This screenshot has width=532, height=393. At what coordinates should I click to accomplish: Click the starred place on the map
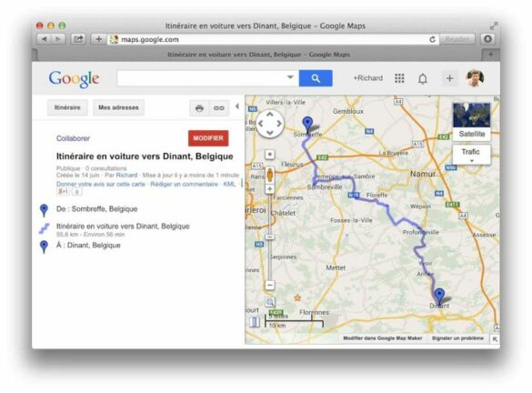pyautogui.click(x=297, y=297)
